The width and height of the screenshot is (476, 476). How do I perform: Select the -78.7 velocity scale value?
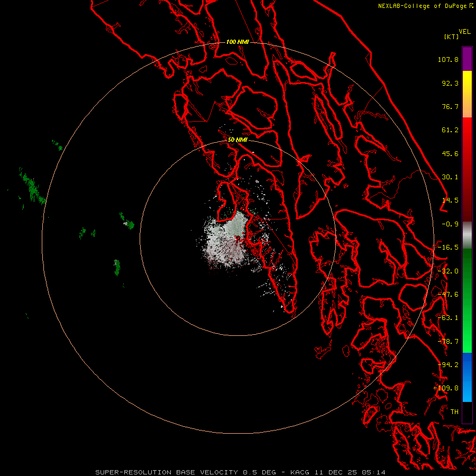448,342
